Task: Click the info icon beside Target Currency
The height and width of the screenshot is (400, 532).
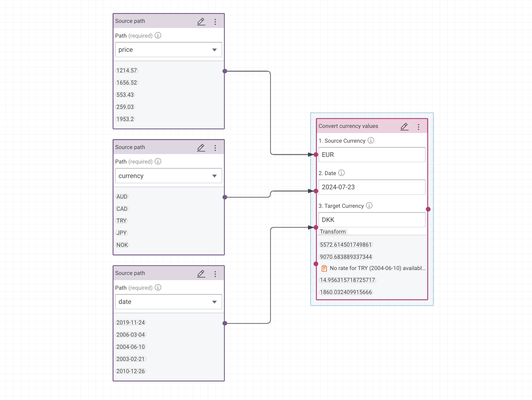Action: click(369, 205)
